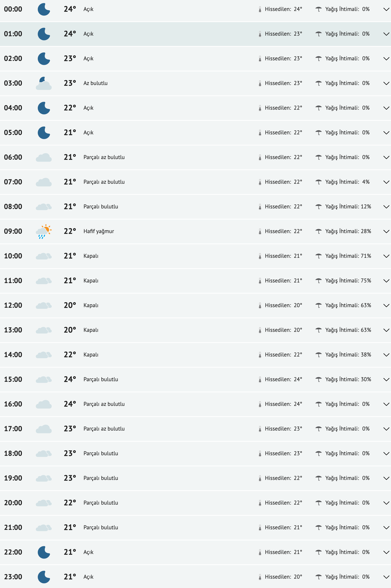The image size is (391, 588).
Task: Click the 05:00 time label
Action: (13, 133)
